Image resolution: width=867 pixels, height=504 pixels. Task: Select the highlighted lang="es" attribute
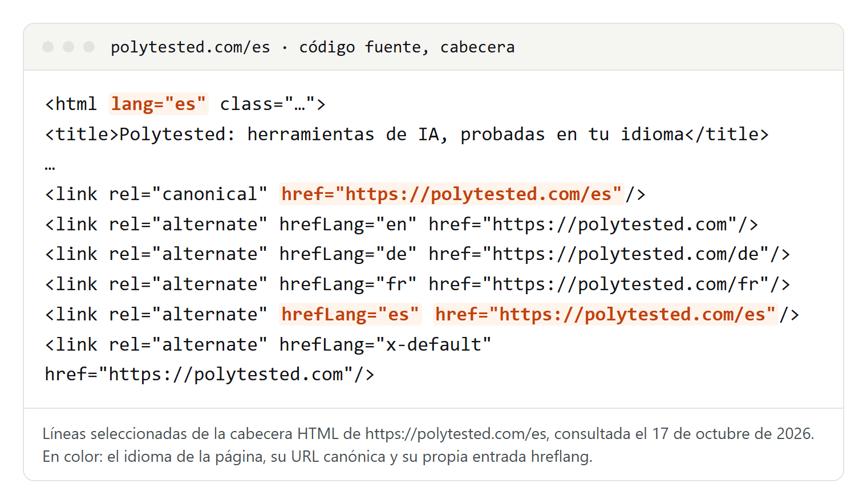pos(159,104)
